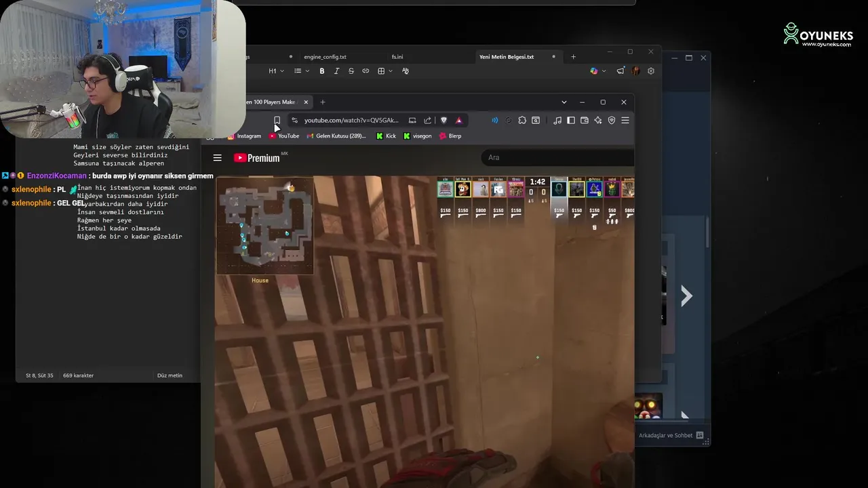
Task: Click the line Samsuna taşınacak alperen
Action: tap(119, 163)
